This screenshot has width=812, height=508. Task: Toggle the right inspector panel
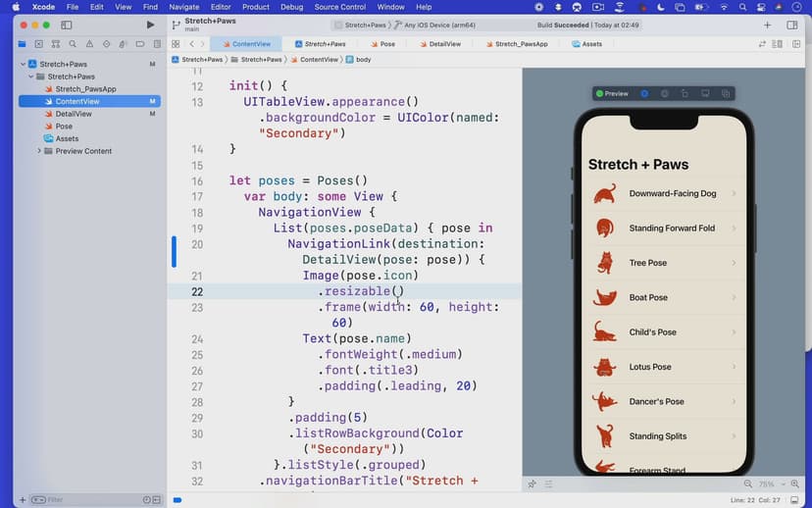pyautogui.click(x=792, y=25)
